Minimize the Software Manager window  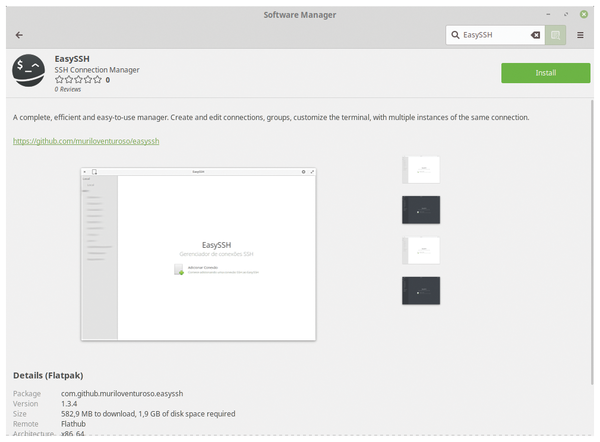click(x=548, y=15)
